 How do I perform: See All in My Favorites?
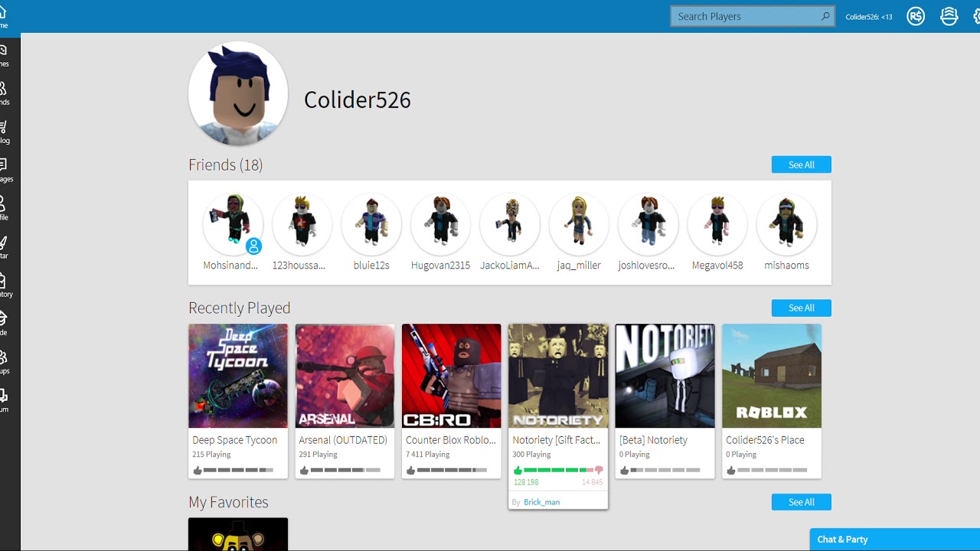point(802,502)
